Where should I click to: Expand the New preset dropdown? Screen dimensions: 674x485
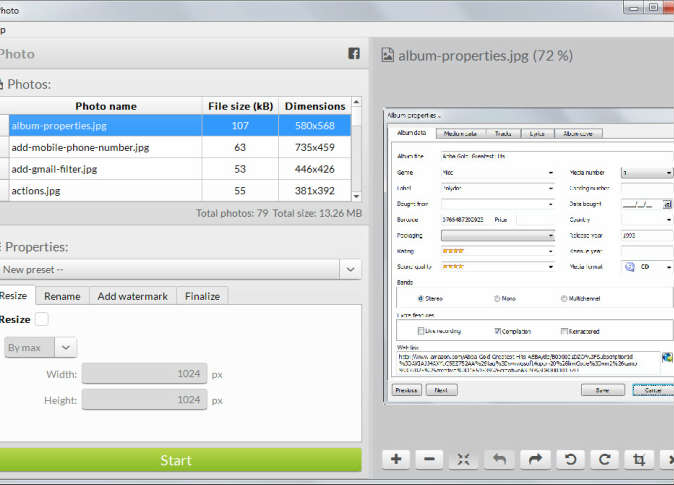click(x=350, y=269)
